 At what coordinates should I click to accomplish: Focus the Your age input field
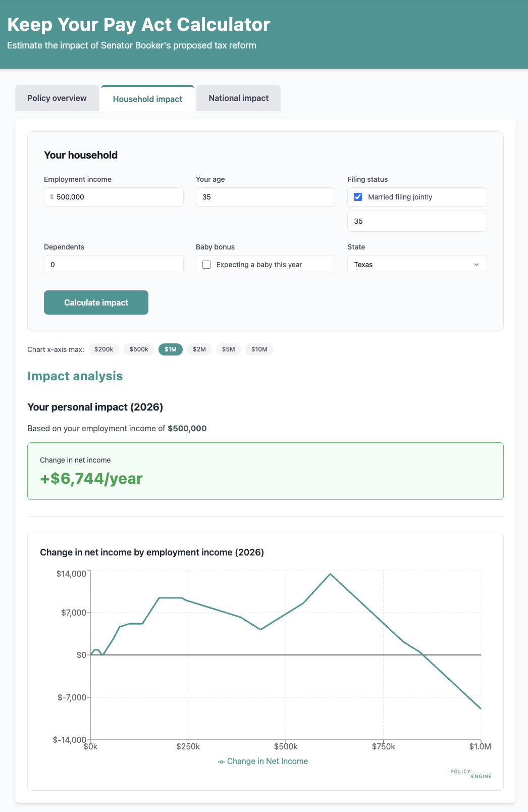pyautogui.click(x=265, y=197)
